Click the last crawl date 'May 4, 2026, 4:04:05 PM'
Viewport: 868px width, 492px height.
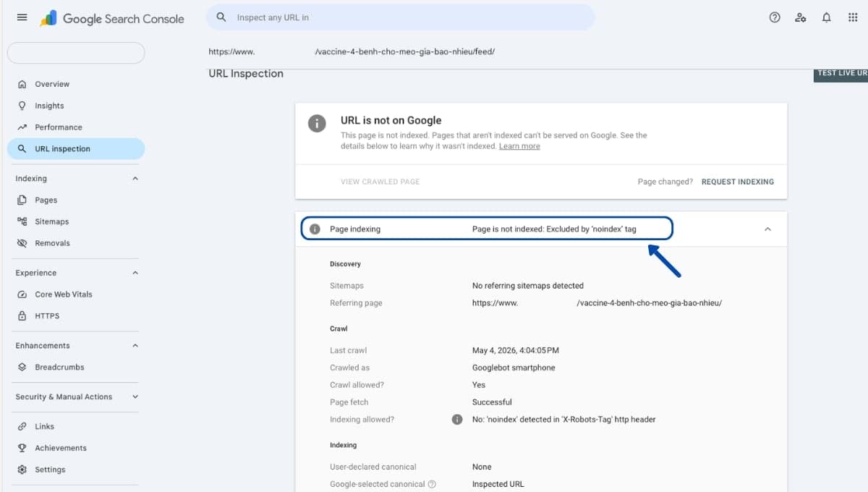pos(516,350)
